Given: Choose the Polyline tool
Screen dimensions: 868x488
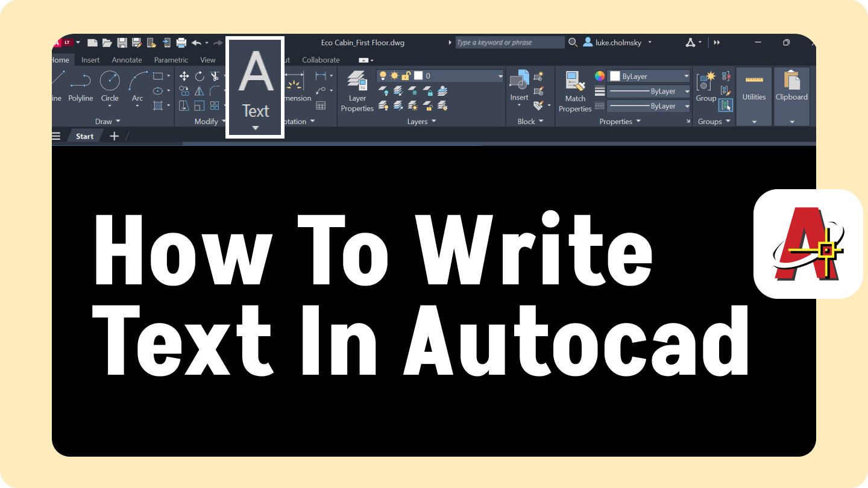Looking at the screenshot, I should pyautogui.click(x=80, y=84).
